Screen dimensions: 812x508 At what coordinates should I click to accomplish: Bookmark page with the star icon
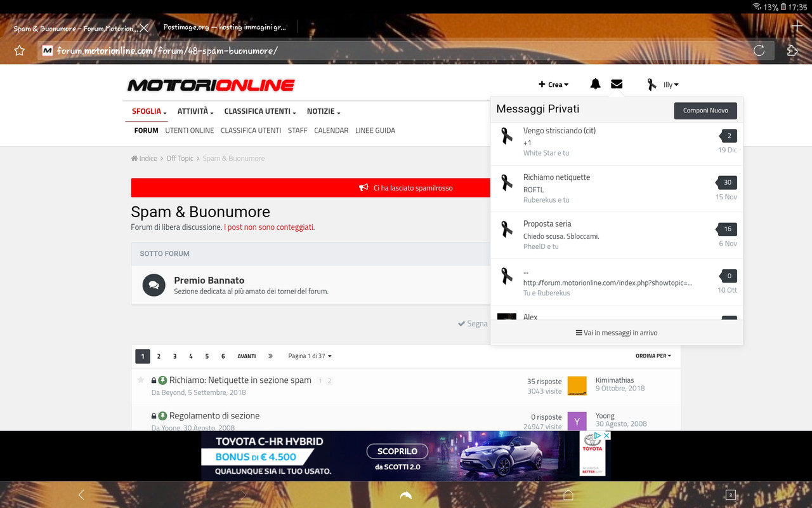pyautogui.click(x=20, y=51)
